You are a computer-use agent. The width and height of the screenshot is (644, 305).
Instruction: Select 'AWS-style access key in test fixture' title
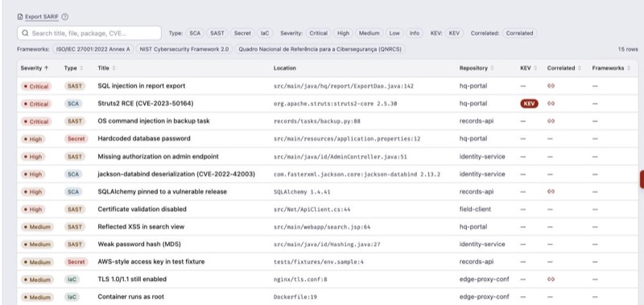tap(151, 262)
